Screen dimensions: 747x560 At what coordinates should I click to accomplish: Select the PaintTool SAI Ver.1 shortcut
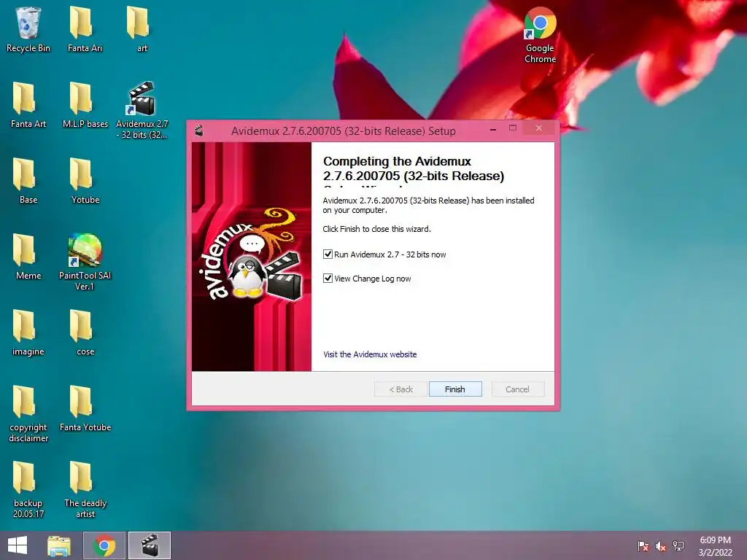click(x=85, y=262)
